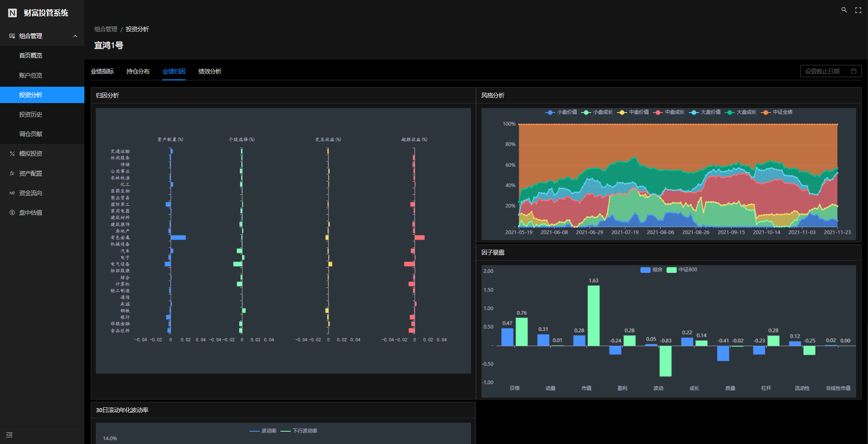Click 有色金属 blue allocation bar
The height and width of the screenshot is (444, 868).
click(178, 237)
